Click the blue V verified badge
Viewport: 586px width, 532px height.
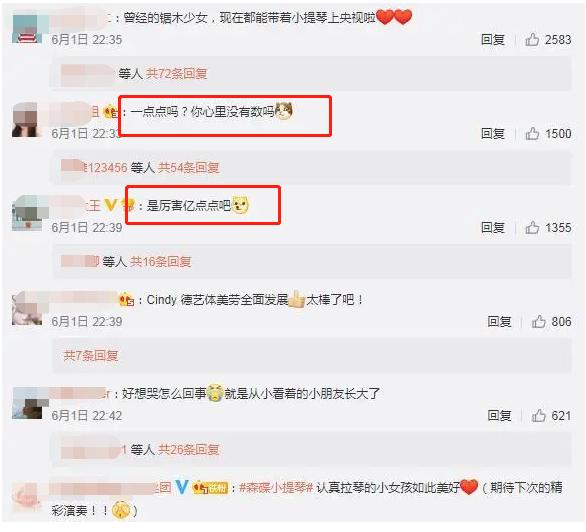click(x=181, y=487)
